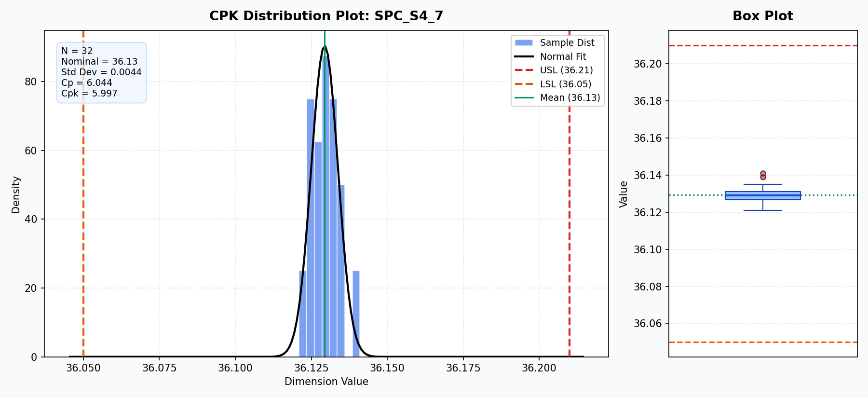
Task: Click the "Dimension Value" x-axis label
Action: pyautogui.click(x=326, y=382)
